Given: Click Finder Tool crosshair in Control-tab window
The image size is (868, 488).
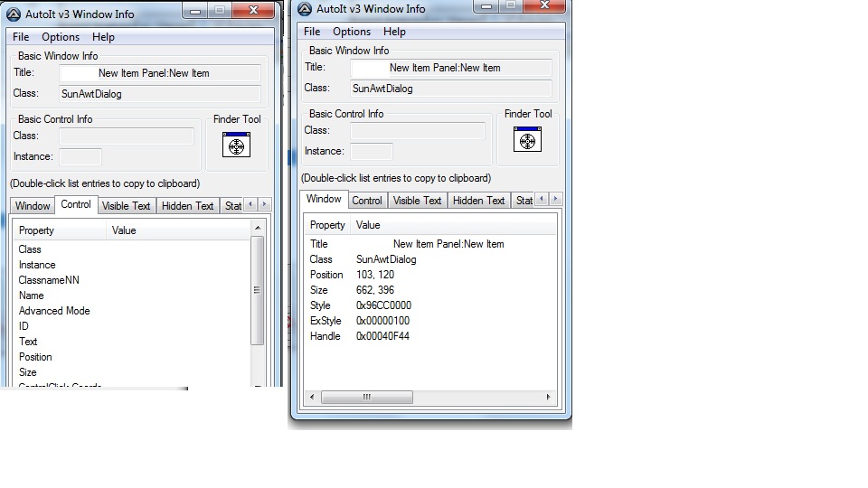Looking at the screenshot, I should (236, 145).
